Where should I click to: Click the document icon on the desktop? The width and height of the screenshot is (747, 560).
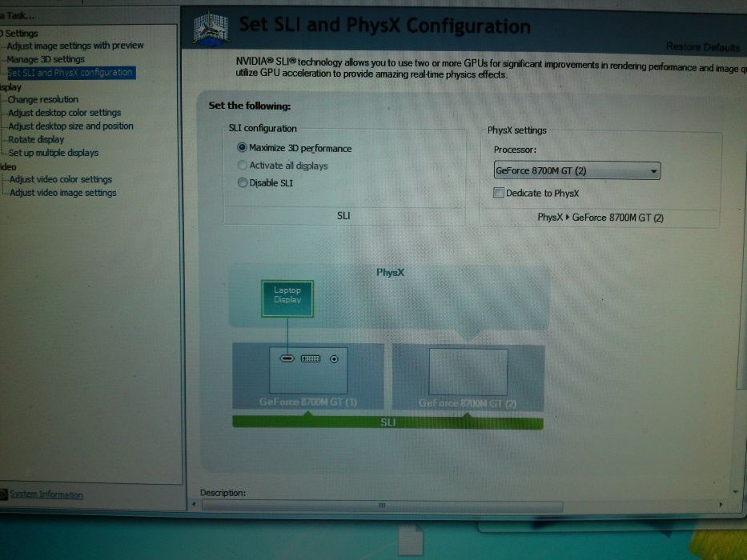(411, 539)
